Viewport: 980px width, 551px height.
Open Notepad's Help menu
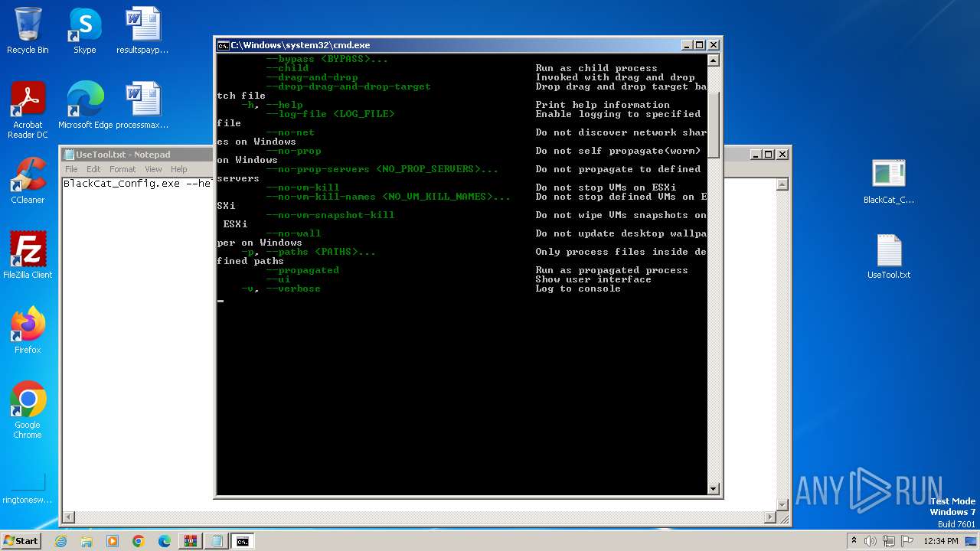(x=178, y=169)
